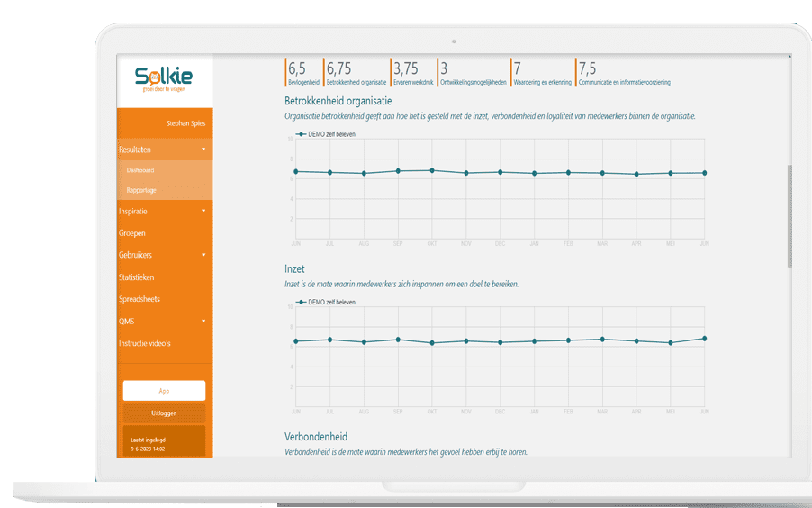Open Spreadsheets in the sidebar
This screenshot has height=508, width=812.
[140, 299]
